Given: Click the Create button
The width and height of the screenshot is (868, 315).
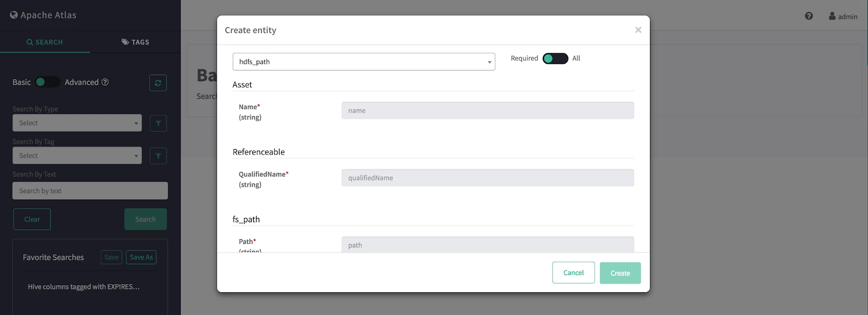Looking at the screenshot, I should click(x=620, y=273).
